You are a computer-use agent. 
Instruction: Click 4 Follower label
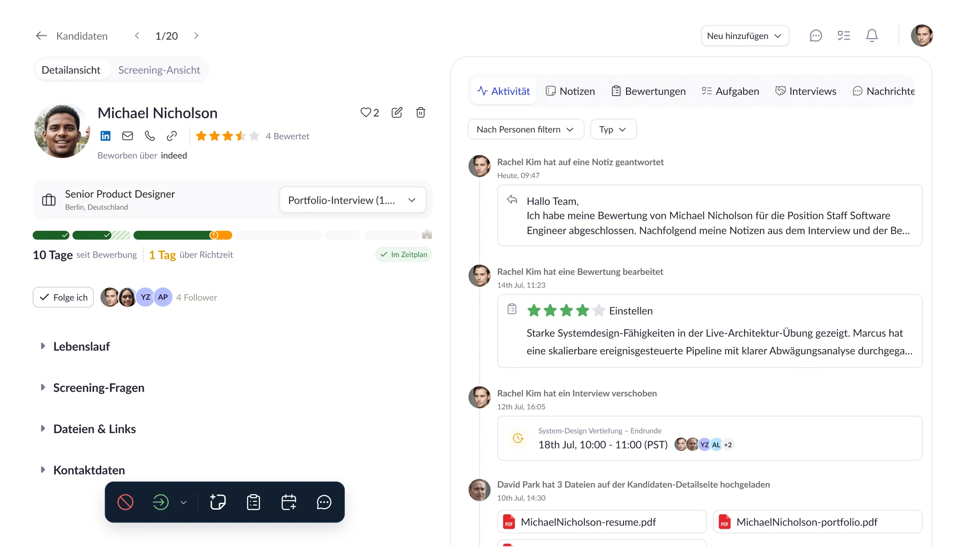(197, 297)
